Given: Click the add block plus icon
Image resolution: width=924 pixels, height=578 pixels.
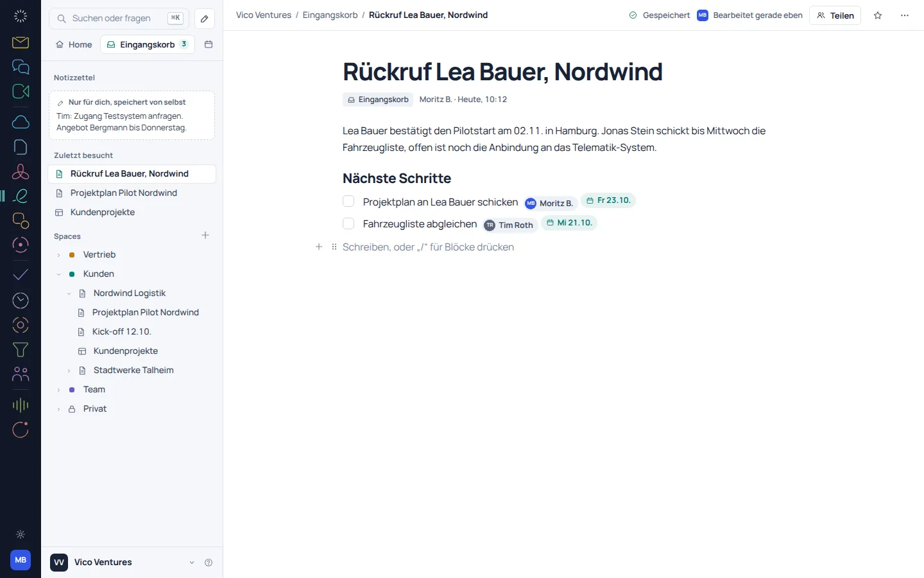Looking at the screenshot, I should click(x=319, y=247).
